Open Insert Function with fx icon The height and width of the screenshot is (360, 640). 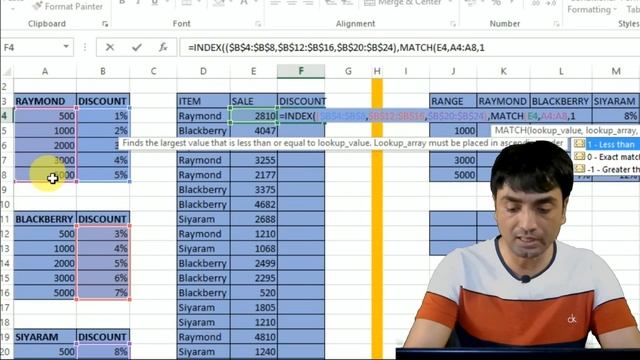click(163, 48)
